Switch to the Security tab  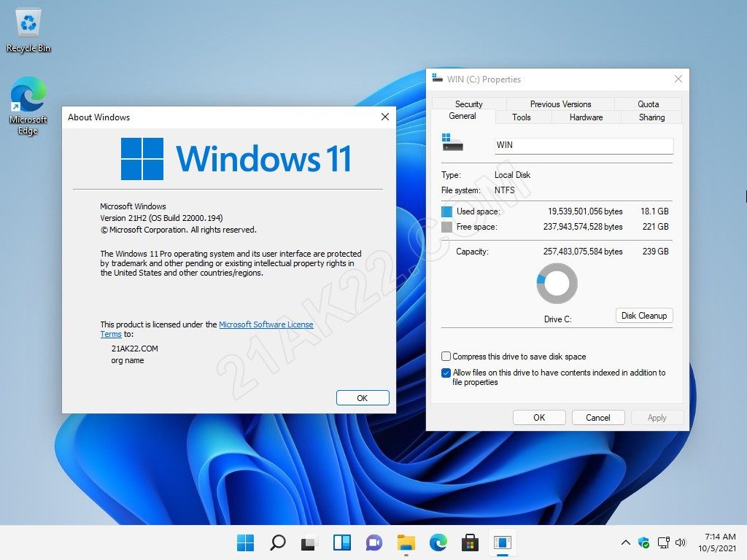coord(469,104)
